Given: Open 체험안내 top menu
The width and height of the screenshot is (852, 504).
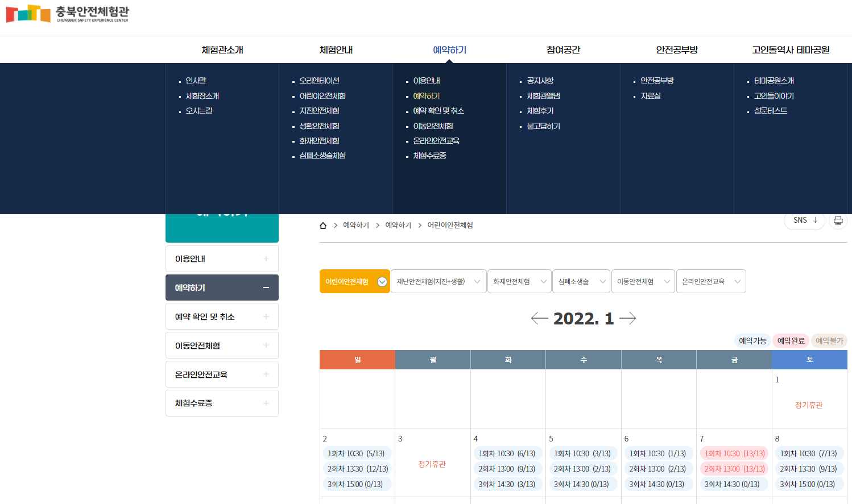Looking at the screenshot, I should coord(336,50).
